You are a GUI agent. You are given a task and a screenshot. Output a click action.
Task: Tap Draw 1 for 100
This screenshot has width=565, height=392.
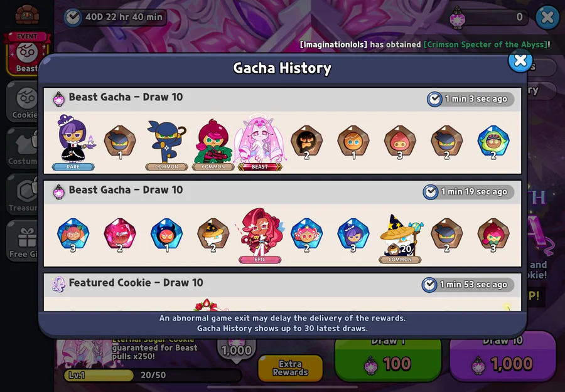coord(388,359)
